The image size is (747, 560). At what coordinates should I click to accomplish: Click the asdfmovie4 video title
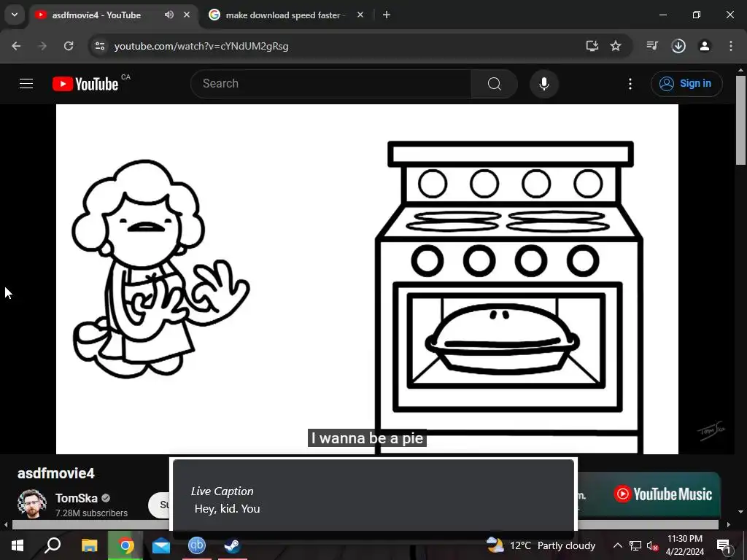55,473
